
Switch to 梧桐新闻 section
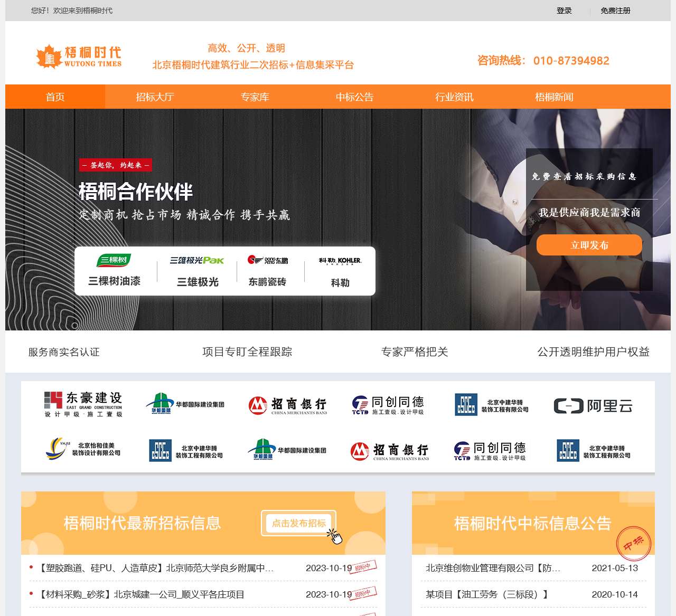click(x=553, y=97)
